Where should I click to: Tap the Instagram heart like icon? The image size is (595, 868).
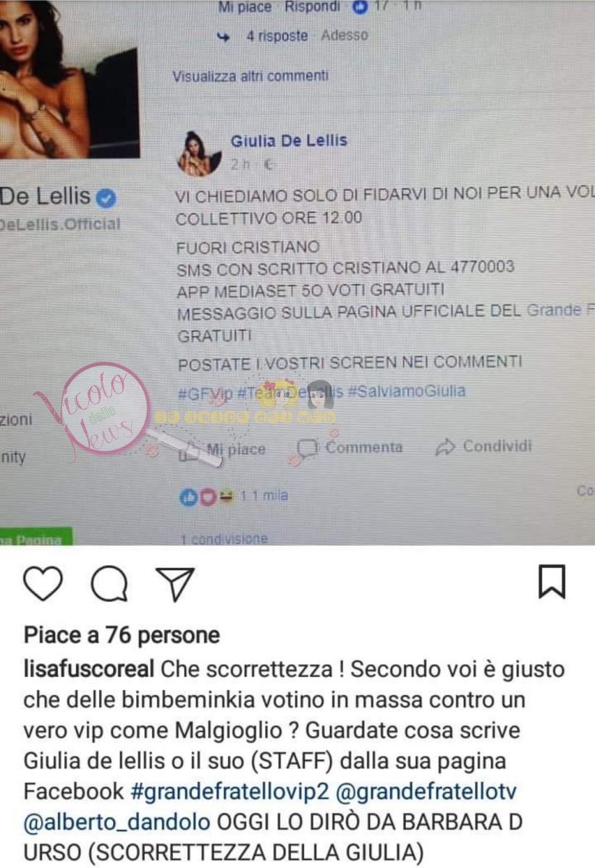point(43,584)
